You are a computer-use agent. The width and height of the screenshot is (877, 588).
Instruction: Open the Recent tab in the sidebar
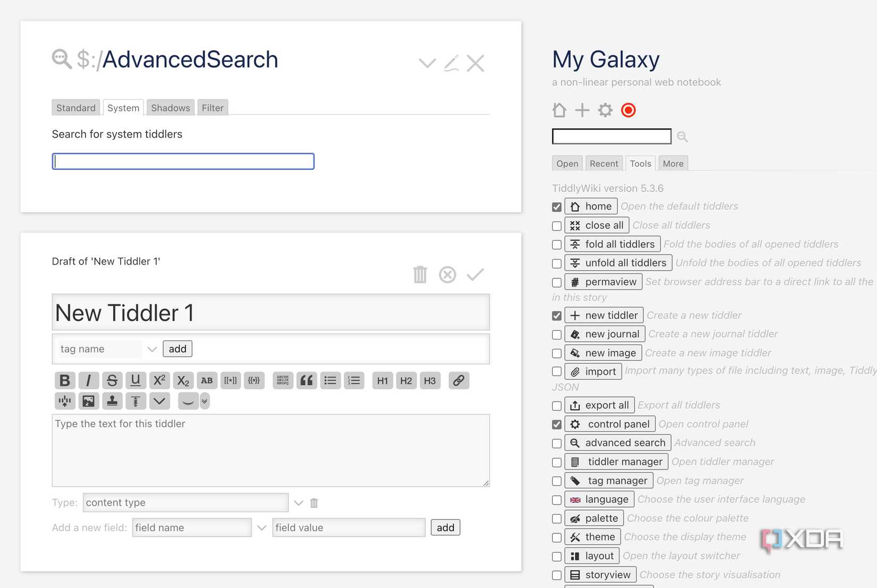pyautogui.click(x=604, y=163)
